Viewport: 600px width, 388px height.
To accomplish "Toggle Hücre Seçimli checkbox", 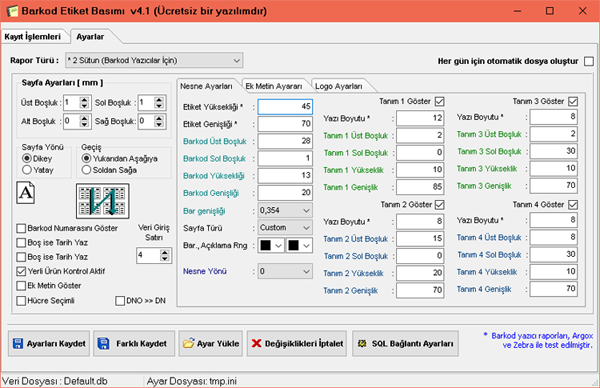I will point(21,301).
